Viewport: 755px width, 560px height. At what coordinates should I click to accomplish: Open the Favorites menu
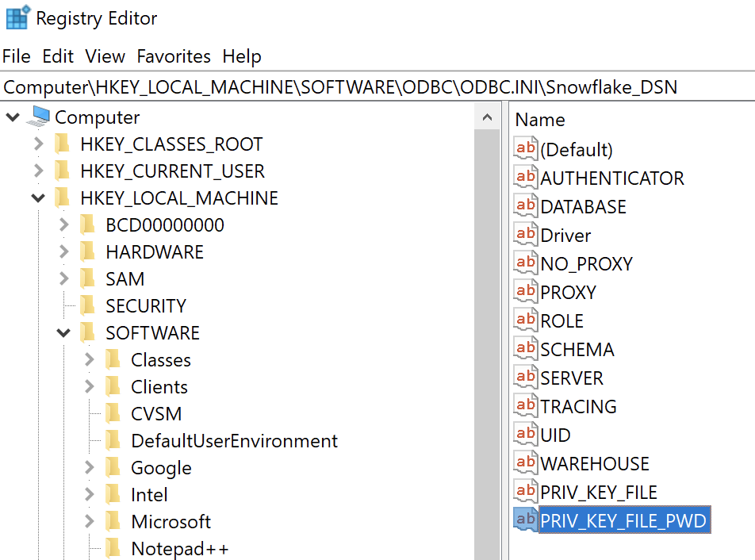(174, 56)
